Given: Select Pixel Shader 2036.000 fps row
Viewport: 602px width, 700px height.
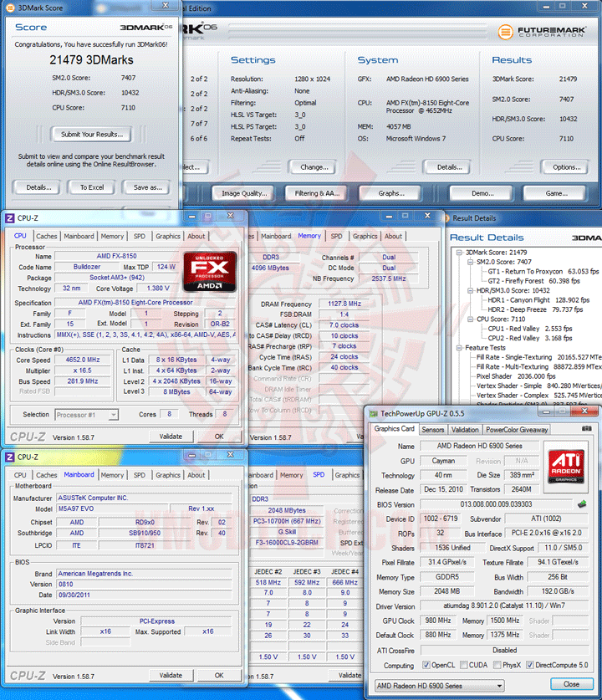Looking at the screenshot, I should point(516,376).
